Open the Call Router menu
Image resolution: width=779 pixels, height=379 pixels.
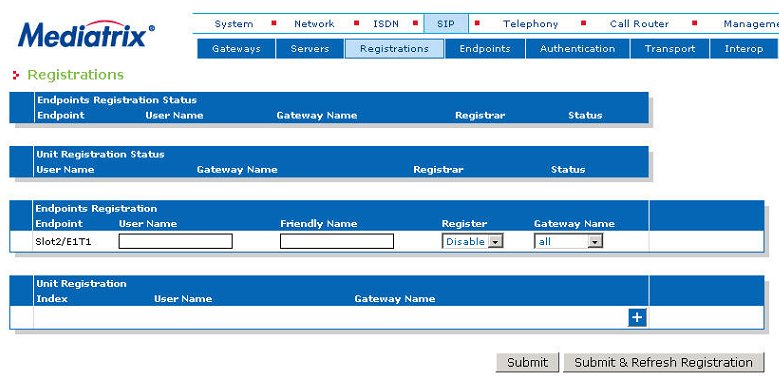639,24
